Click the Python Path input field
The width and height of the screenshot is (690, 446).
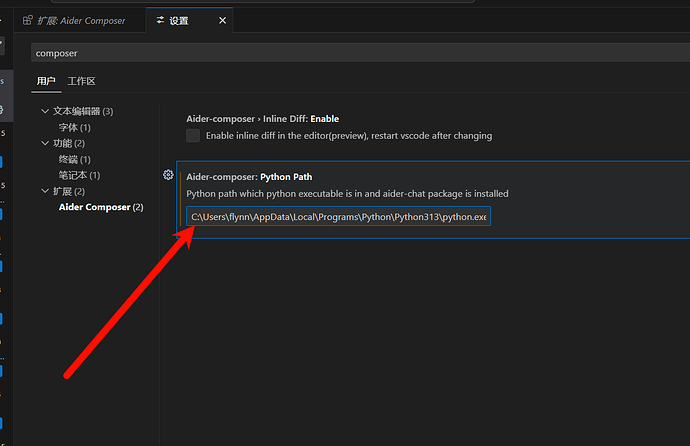[338, 216]
